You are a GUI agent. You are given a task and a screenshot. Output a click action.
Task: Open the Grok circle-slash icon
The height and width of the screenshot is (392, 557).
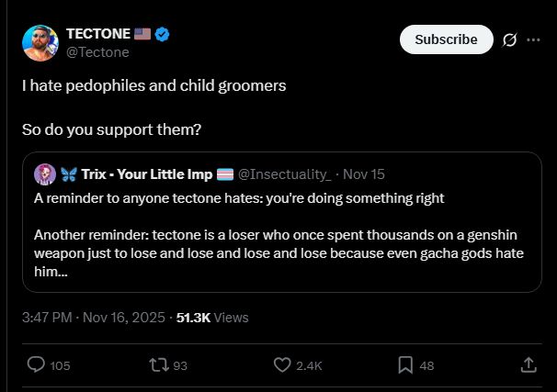(x=509, y=39)
